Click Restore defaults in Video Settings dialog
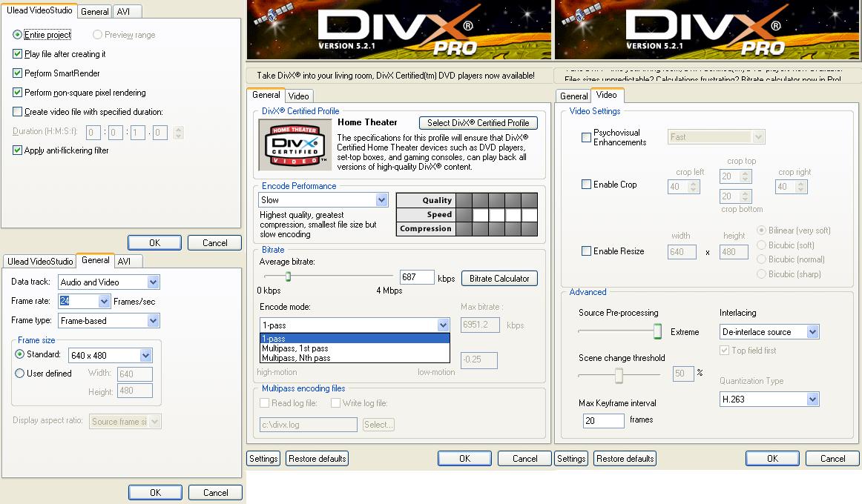This screenshot has width=862, height=504. pyautogui.click(x=625, y=459)
